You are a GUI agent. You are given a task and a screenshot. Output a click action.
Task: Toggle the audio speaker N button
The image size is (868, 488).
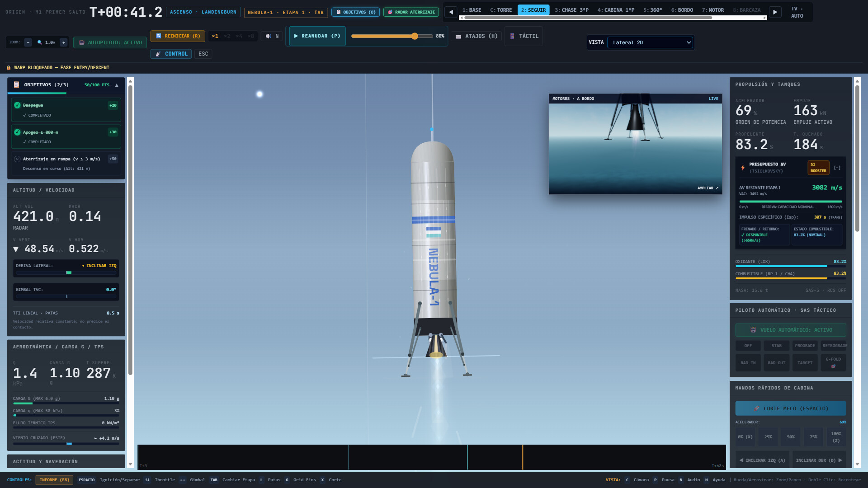pos(272,36)
